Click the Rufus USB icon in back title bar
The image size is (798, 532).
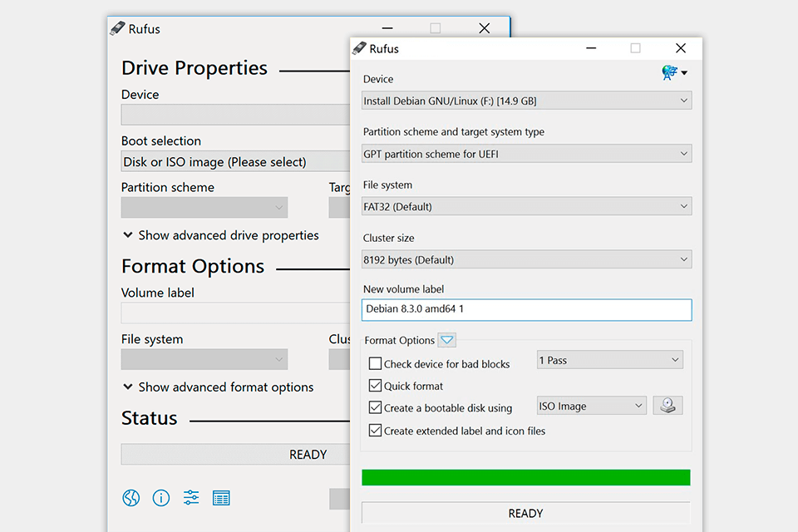[x=117, y=28]
